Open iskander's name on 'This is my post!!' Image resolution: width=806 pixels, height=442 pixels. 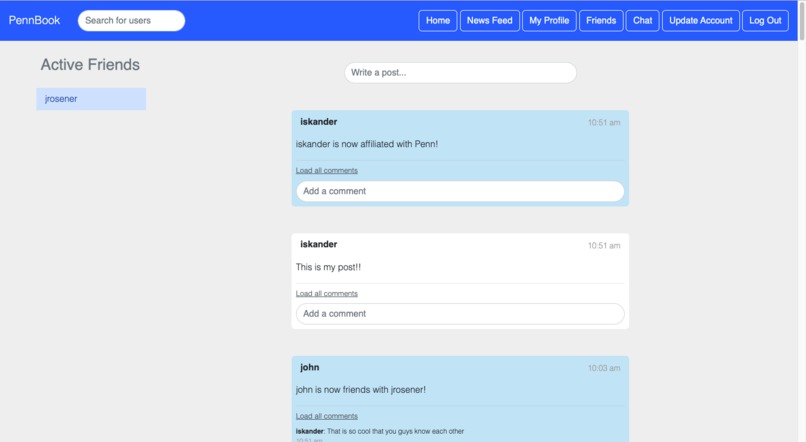(319, 244)
